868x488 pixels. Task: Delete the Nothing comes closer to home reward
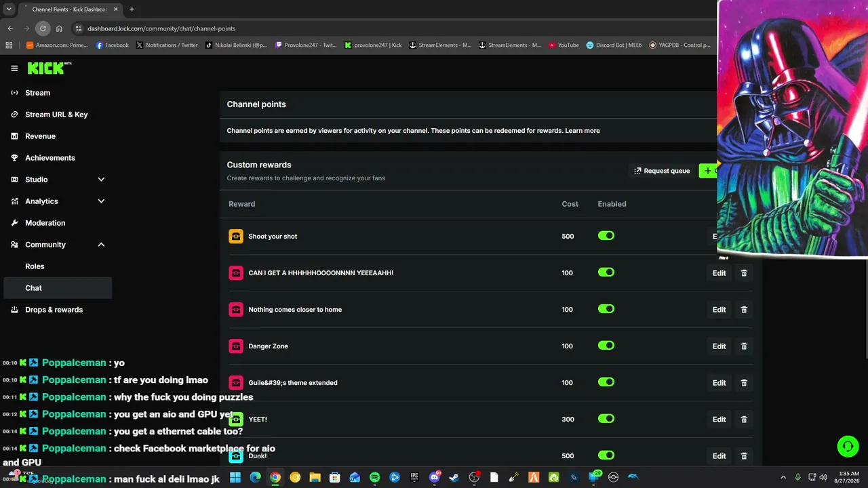(744, 310)
